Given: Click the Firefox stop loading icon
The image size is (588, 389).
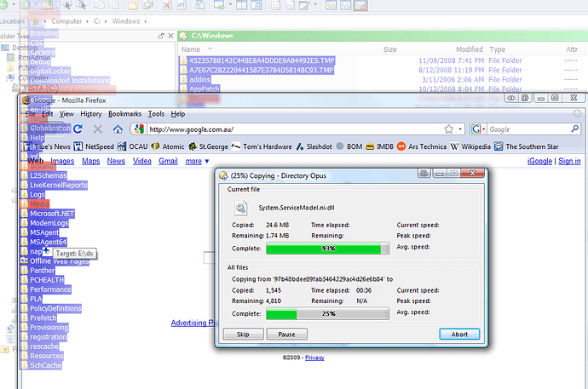Looking at the screenshot, I should point(97,129).
